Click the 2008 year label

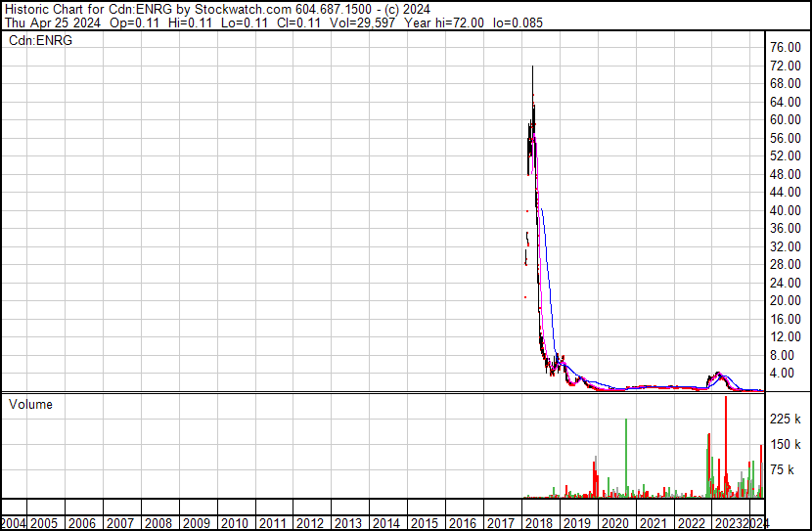[x=157, y=523]
